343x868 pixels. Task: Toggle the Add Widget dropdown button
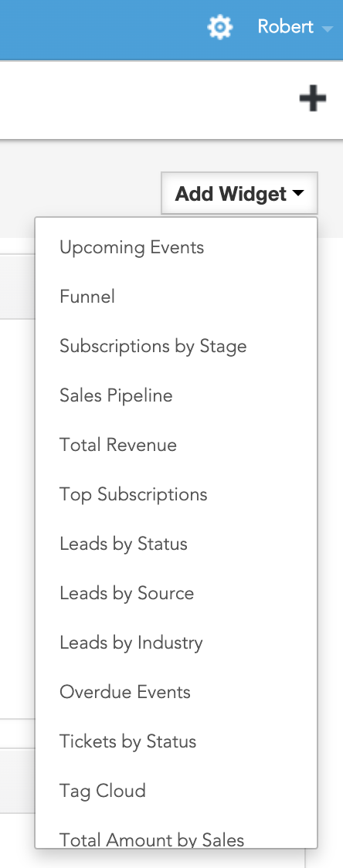click(239, 193)
